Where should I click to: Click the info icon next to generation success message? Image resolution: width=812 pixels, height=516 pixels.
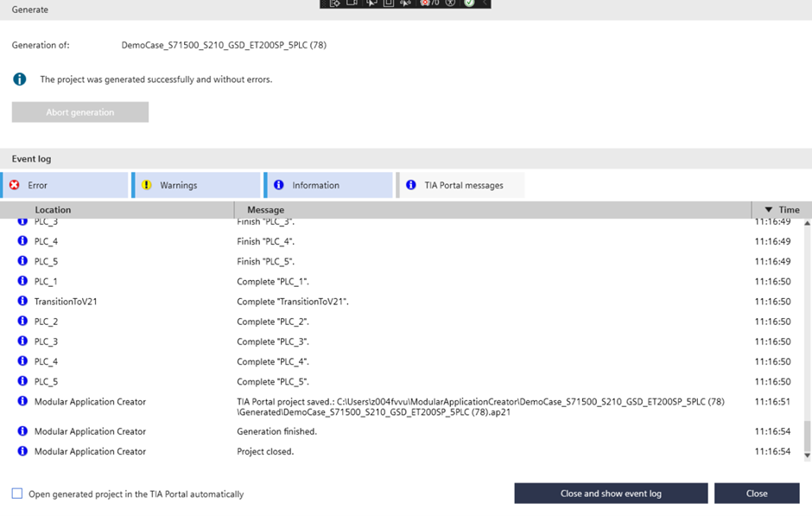19,80
